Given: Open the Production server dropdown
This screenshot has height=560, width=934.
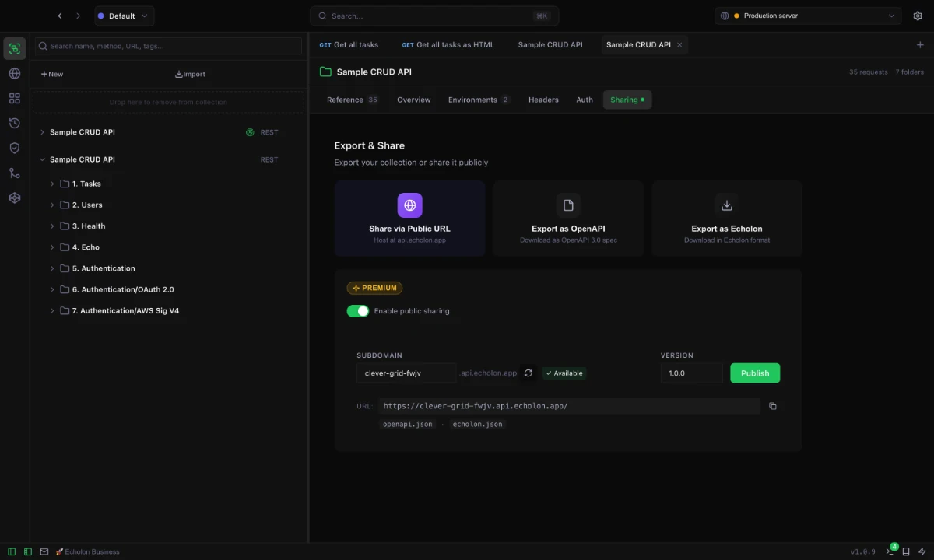Looking at the screenshot, I should (808, 16).
